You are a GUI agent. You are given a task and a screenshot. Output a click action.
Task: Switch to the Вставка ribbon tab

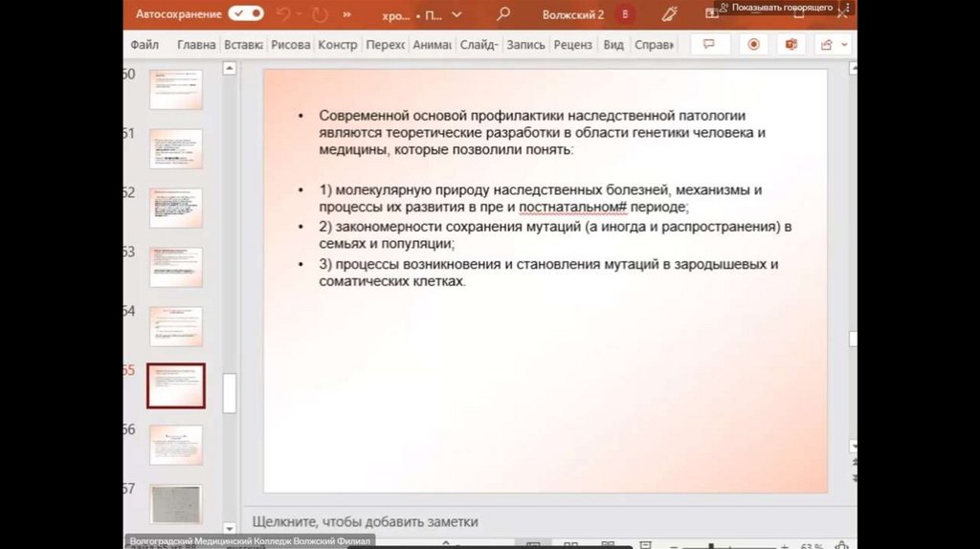(x=243, y=45)
